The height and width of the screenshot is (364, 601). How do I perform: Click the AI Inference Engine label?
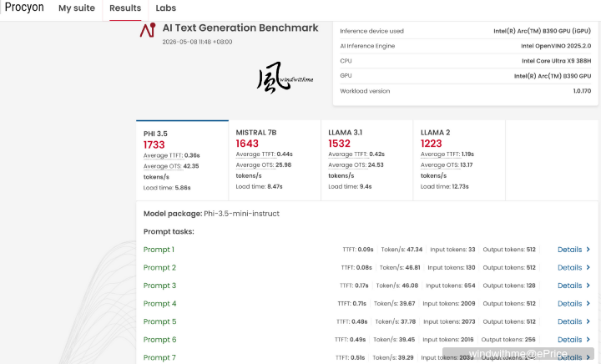(367, 46)
